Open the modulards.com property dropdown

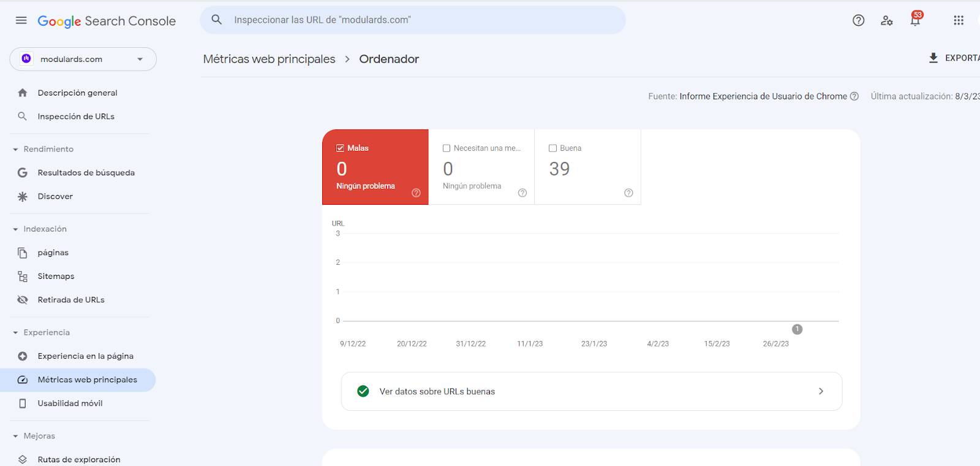pyautogui.click(x=83, y=59)
